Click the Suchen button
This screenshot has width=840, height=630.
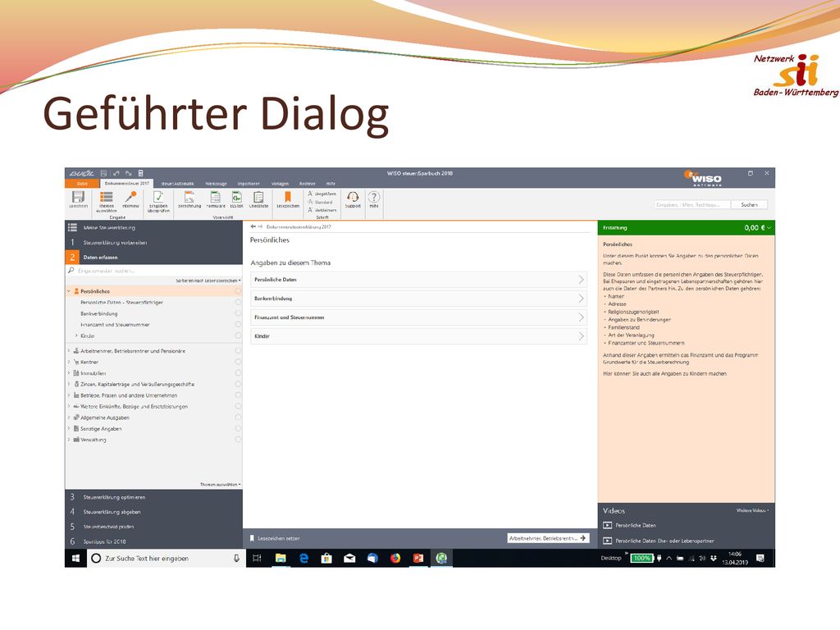coord(749,205)
